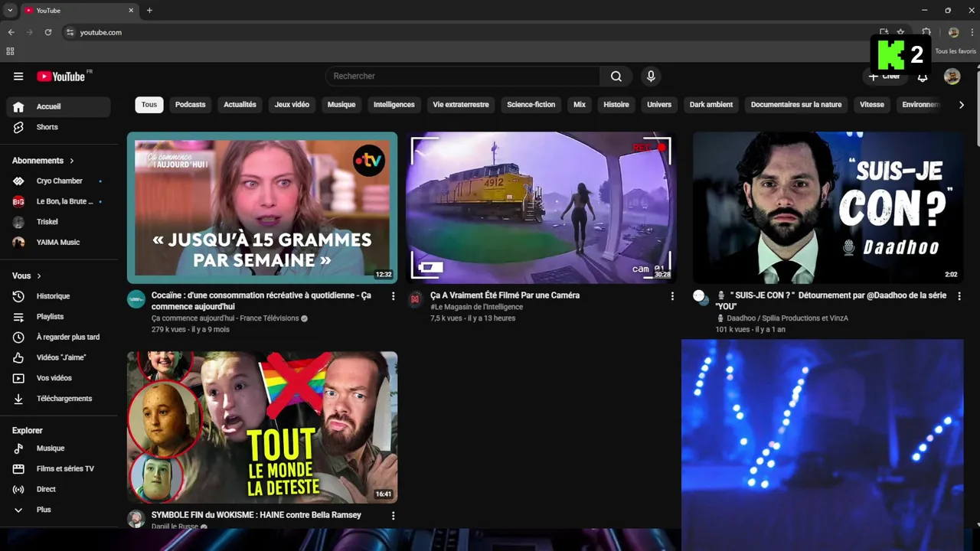Open menu for SYMBOLE FIN du WOKISME video
Image resolution: width=980 pixels, height=551 pixels.
pos(394,516)
